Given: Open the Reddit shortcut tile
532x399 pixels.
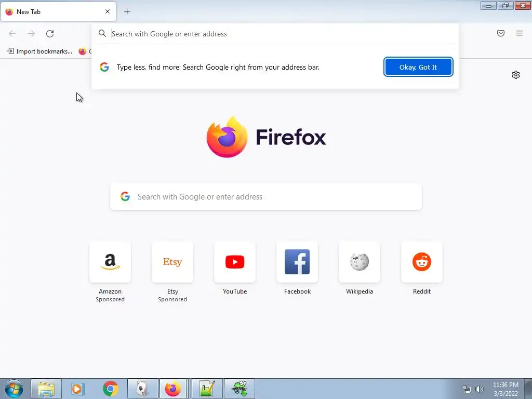Looking at the screenshot, I should click(x=422, y=262).
